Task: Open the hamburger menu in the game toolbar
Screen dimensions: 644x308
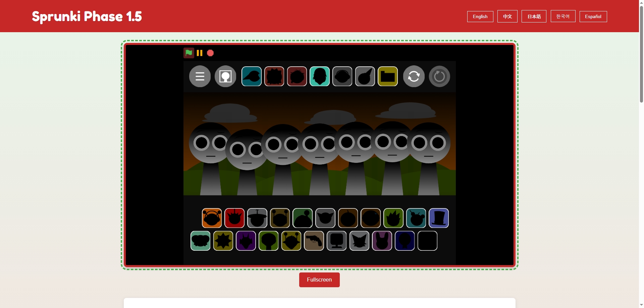Action: (200, 76)
